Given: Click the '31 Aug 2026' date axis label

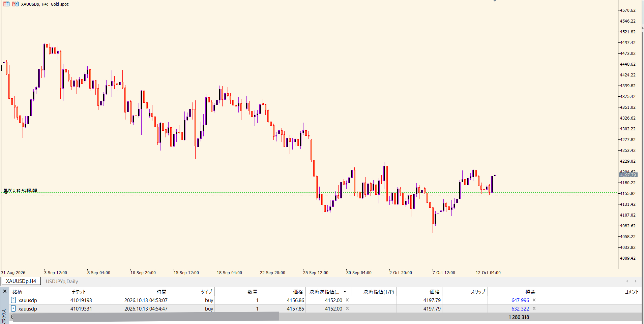Looking at the screenshot, I should coord(13,272).
